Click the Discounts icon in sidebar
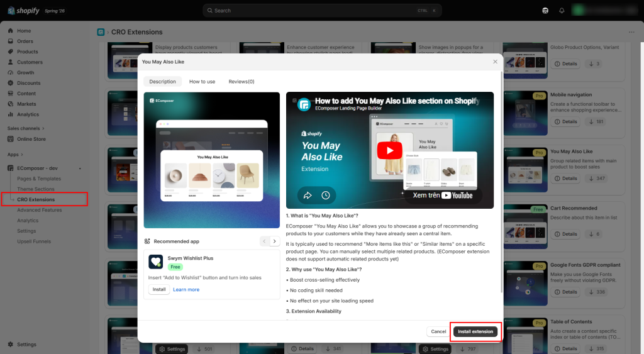This screenshot has height=354, width=644. 10,83
